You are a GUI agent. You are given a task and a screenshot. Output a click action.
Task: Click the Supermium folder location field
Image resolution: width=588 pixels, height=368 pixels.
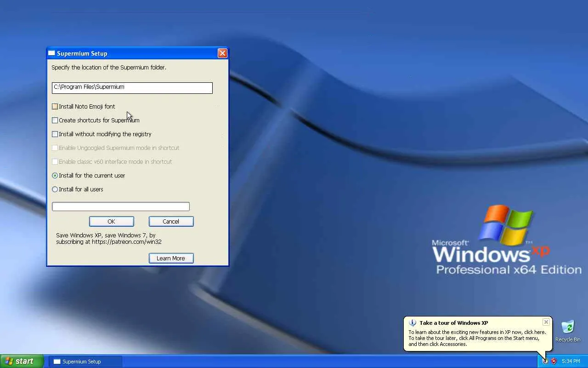(132, 88)
